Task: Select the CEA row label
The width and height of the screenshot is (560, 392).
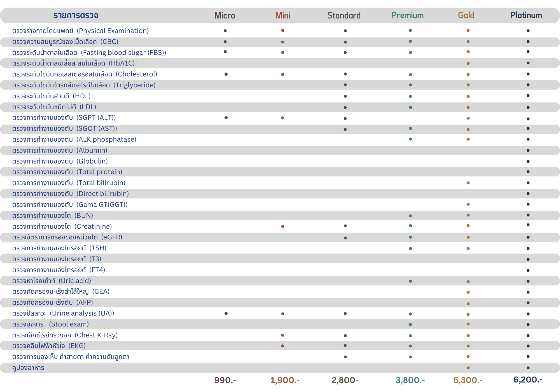Action: point(61,291)
